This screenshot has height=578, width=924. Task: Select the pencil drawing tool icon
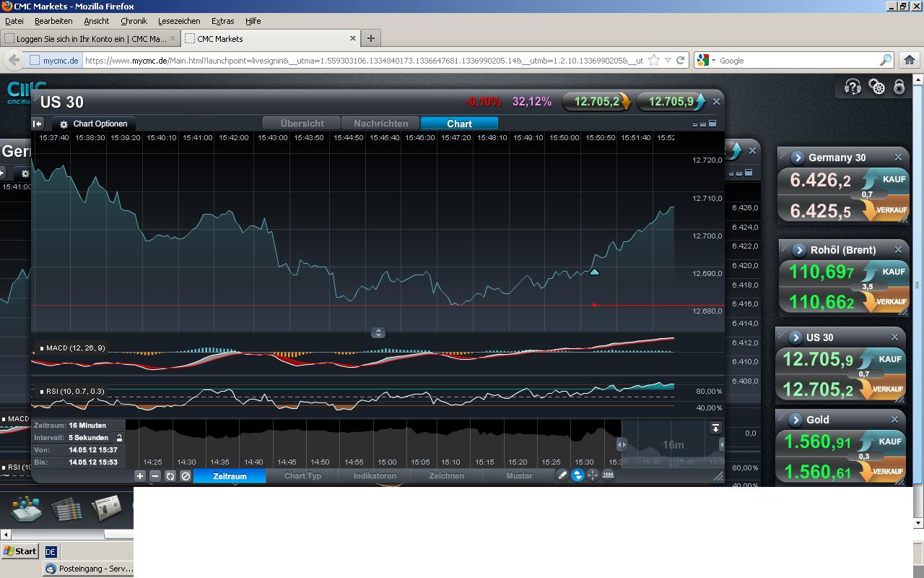tap(562, 475)
